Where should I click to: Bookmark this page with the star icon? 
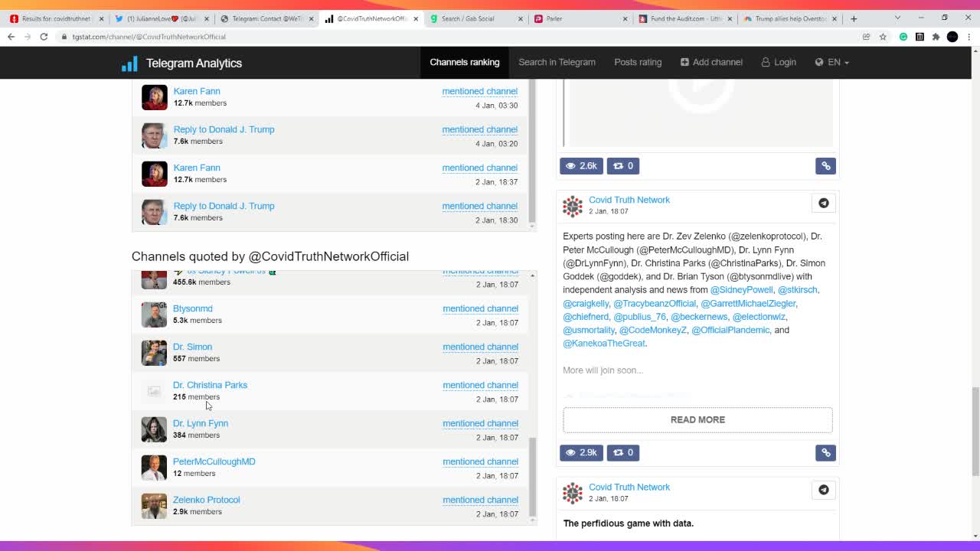pyautogui.click(x=883, y=37)
